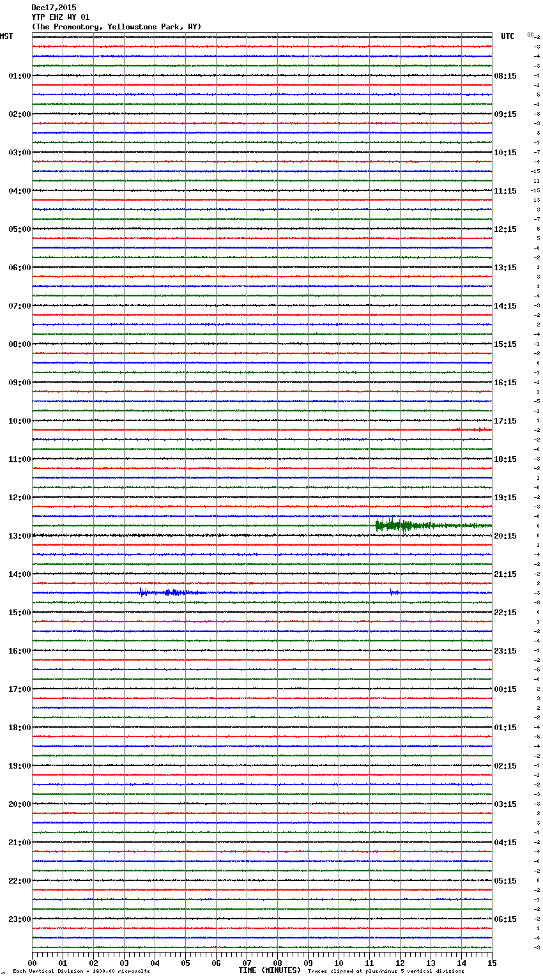Viewport: 543px width, 980px height.
Task: Click the UTC time label '20:15'
Action: click(x=505, y=536)
